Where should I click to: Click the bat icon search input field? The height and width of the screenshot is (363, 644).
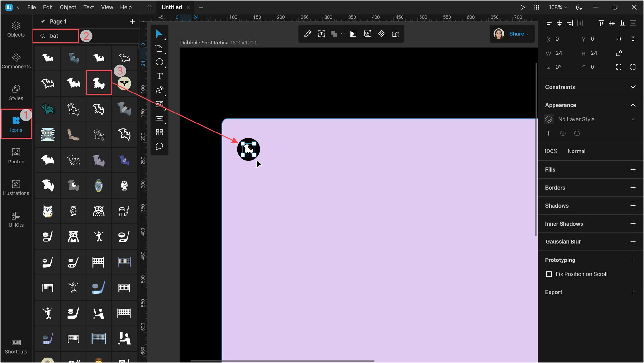coord(55,35)
